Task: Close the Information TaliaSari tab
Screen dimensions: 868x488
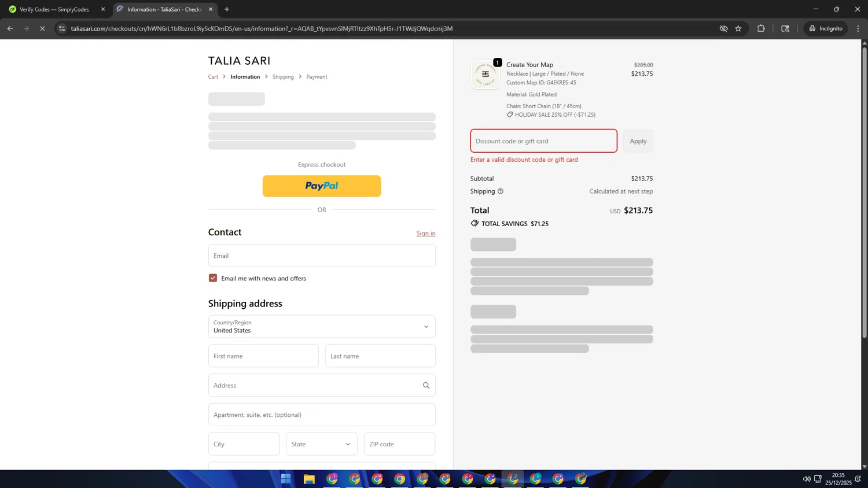Action: 211,9
